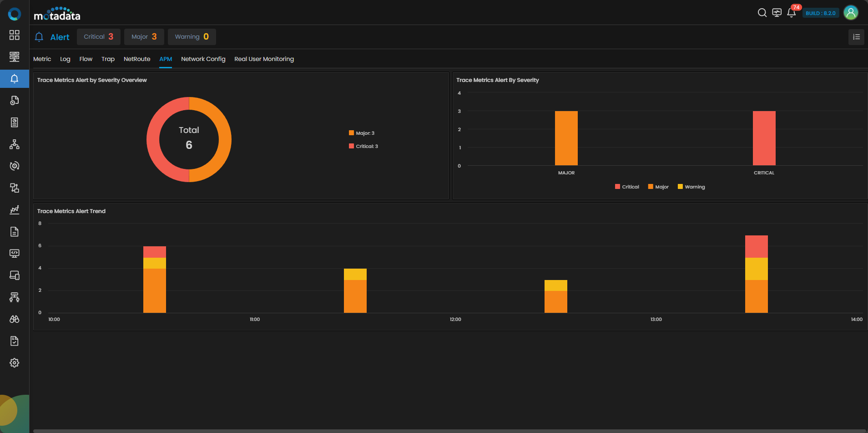
Task: Open the settings gear in sidebar
Action: coord(15,363)
